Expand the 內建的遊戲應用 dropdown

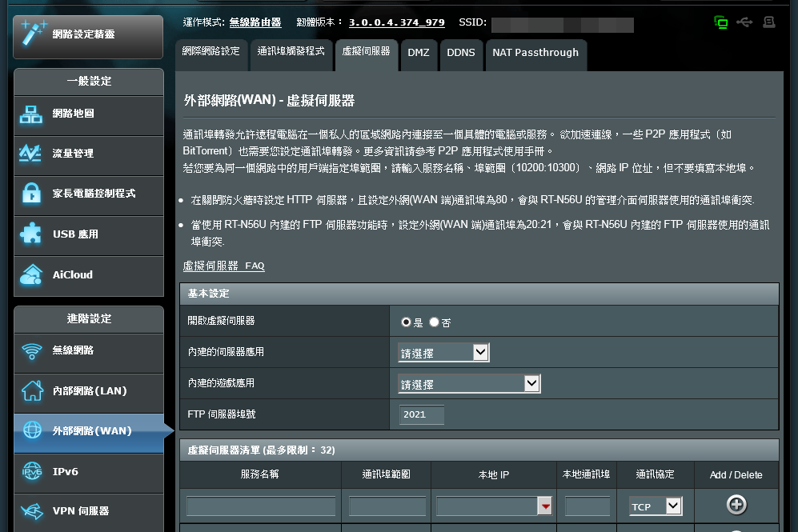[x=469, y=384]
